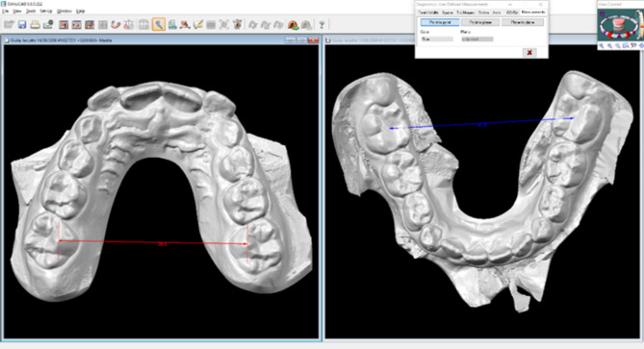The image size is (644, 349).
Task: Click the gray grid layout toolbar icon
Action: (103, 25)
